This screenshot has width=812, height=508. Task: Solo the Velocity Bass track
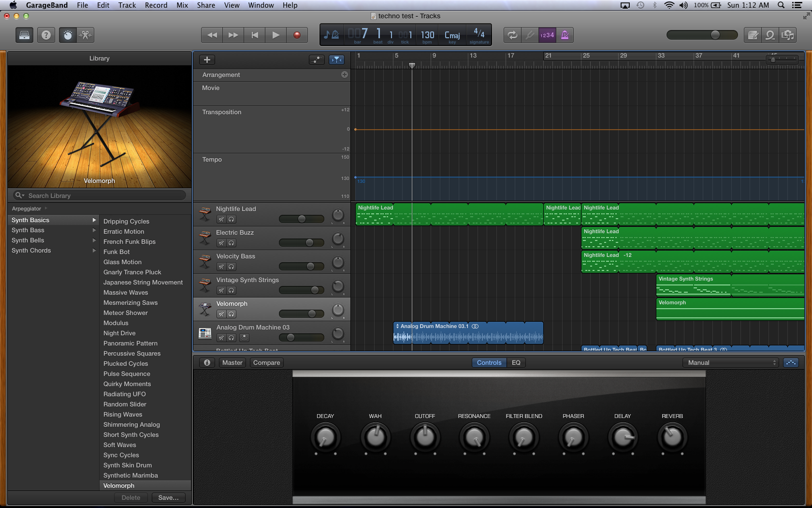click(232, 267)
